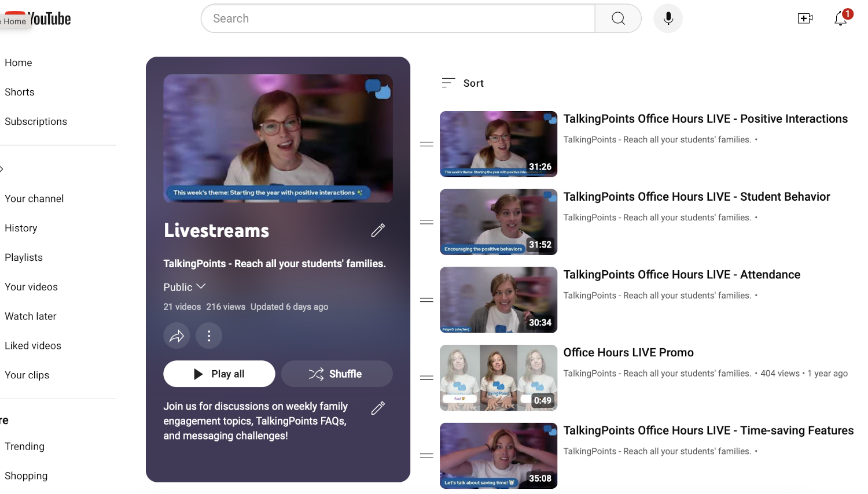Open Time-saving Features video title
This screenshot has height=494, width=868.
(708, 430)
